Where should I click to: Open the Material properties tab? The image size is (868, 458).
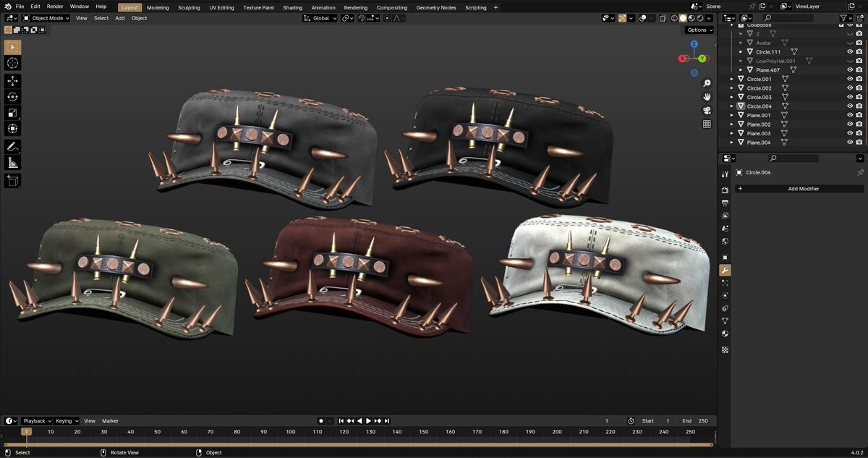click(725, 334)
